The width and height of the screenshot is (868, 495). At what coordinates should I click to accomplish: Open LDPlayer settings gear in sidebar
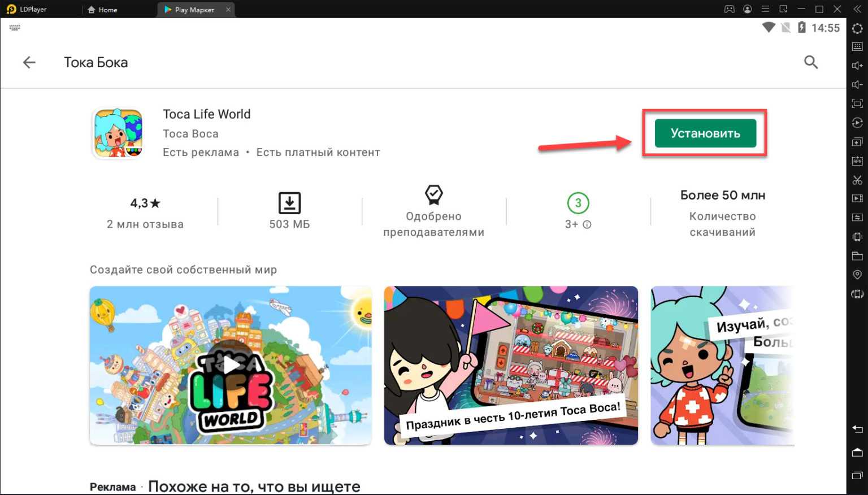[x=857, y=28]
